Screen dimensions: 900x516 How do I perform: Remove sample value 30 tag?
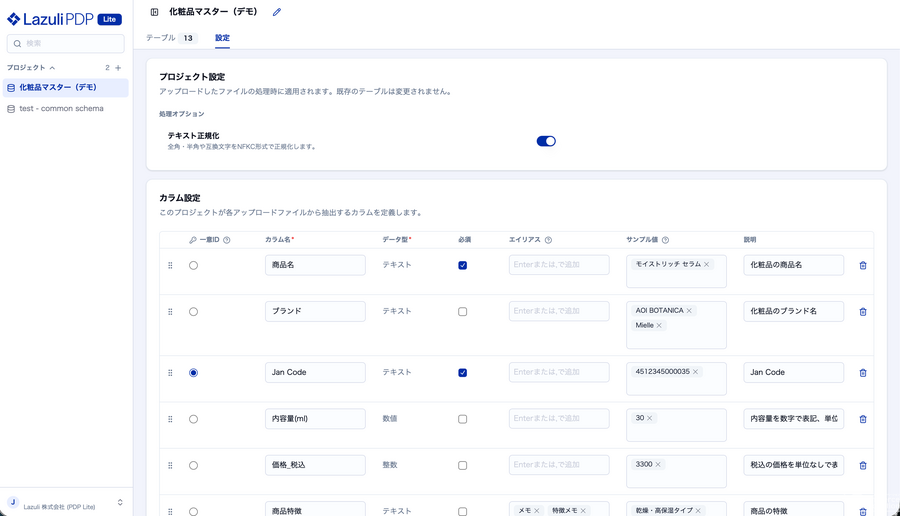(x=650, y=418)
